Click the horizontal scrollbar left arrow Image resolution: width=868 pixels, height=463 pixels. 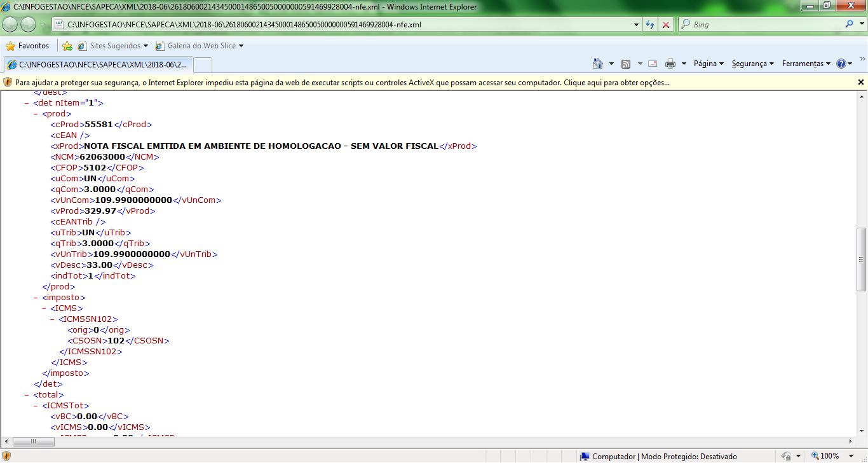click(6, 442)
